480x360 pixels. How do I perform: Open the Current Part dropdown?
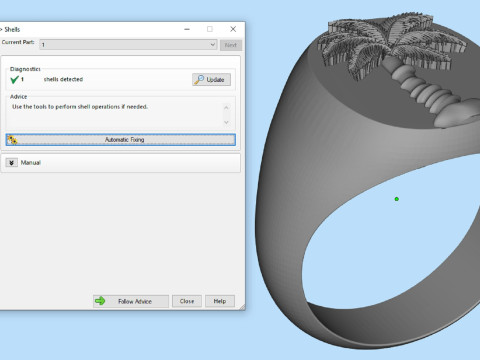pyautogui.click(x=128, y=45)
